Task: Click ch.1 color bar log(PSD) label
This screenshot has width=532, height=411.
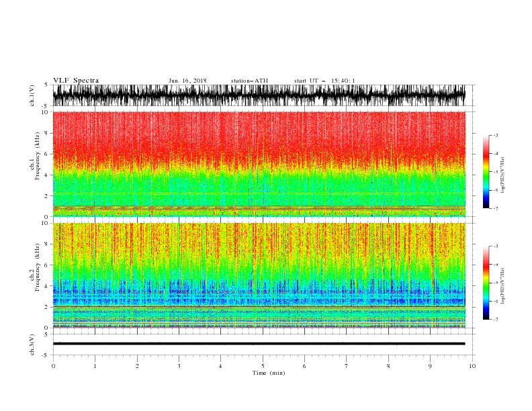Action: (x=503, y=175)
